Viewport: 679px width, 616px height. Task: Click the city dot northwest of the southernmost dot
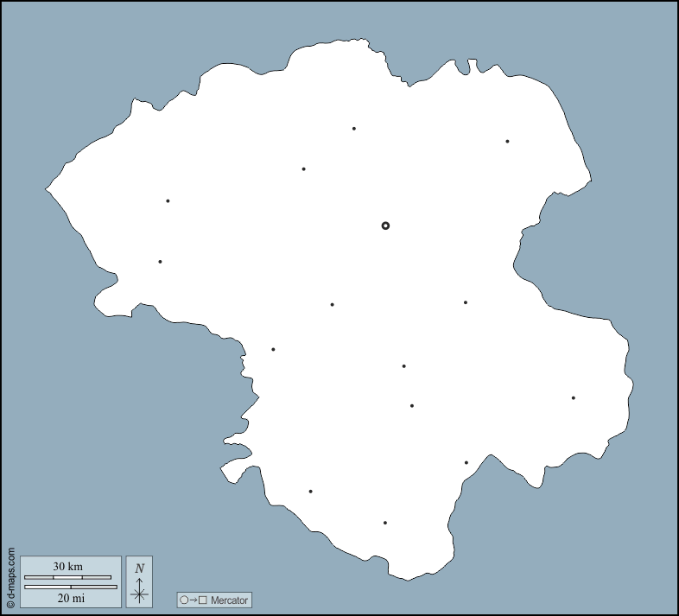[x=310, y=492]
